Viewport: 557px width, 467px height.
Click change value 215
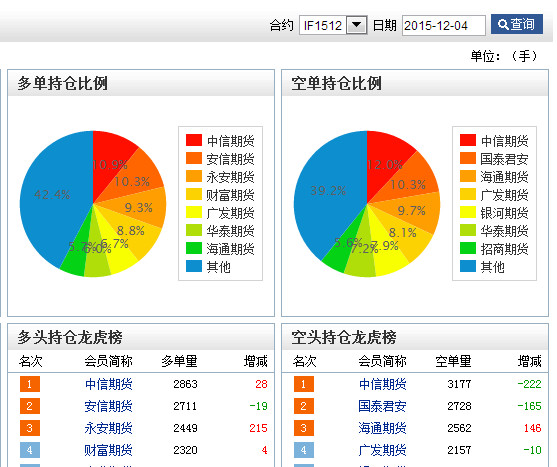(x=258, y=428)
